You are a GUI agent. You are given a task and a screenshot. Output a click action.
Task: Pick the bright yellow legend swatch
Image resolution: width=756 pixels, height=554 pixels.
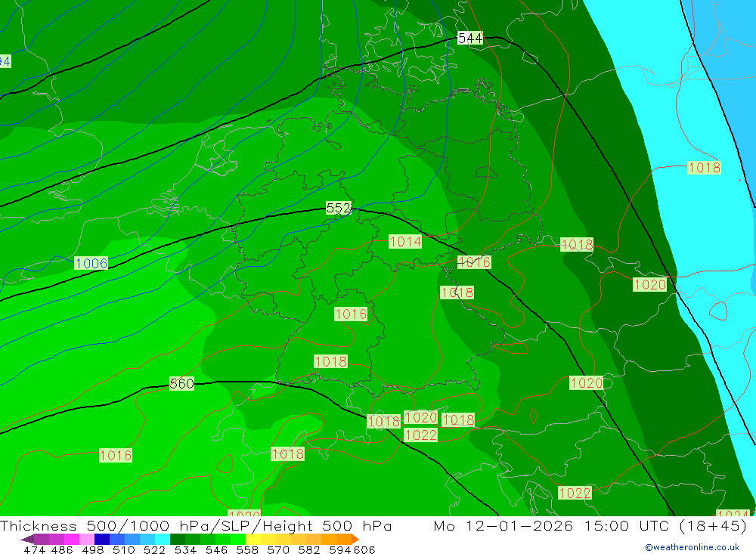(x=253, y=539)
